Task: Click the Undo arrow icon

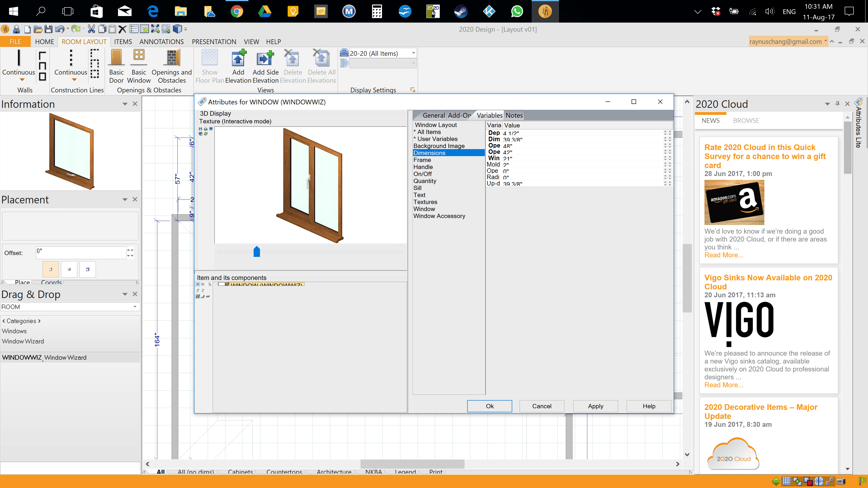Action: (59, 29)
